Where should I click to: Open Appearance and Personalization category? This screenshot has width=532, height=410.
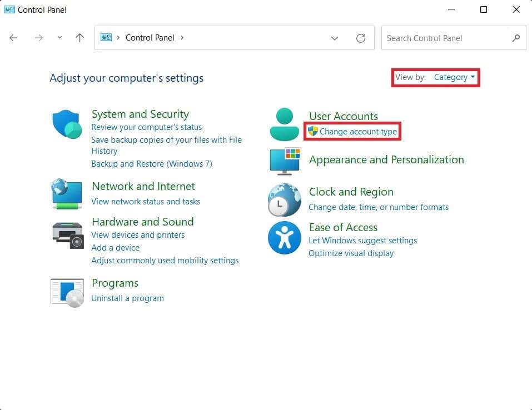(x=386, y=160)
